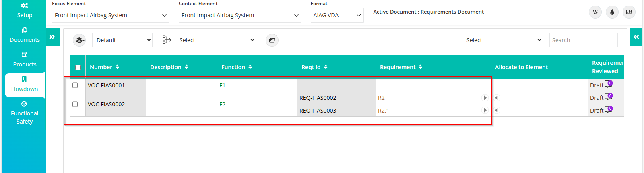
Task: Click the layers icon in toolbar
Action: [80, 40]
